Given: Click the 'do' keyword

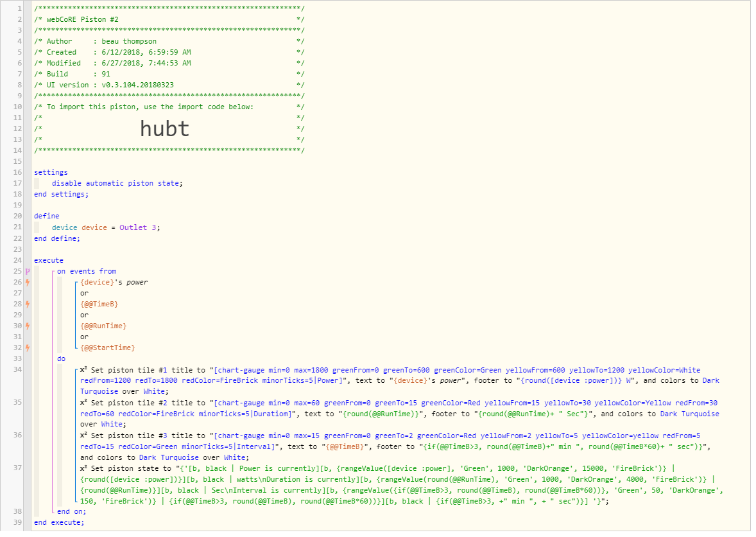Looking at the screenshot, I should click(x=61, y=360).
